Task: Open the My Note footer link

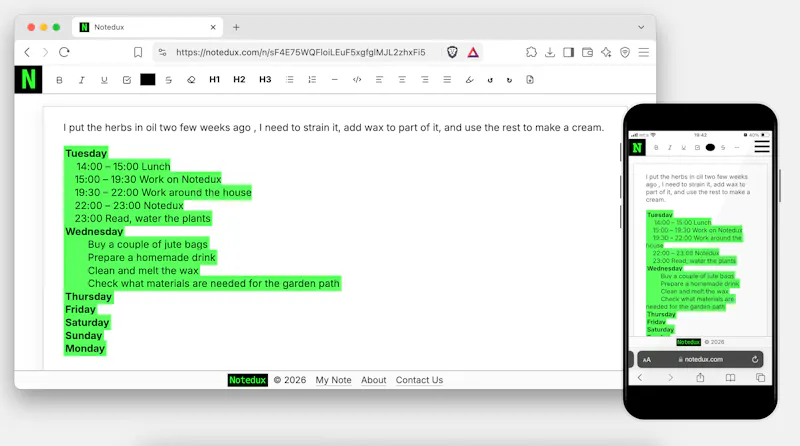Action: click(333, 380)
